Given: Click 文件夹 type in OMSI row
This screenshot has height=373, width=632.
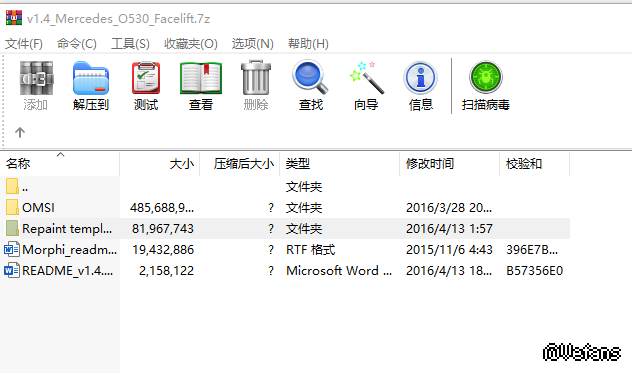Looking at the screenshot, I should (x=304, y=208).
